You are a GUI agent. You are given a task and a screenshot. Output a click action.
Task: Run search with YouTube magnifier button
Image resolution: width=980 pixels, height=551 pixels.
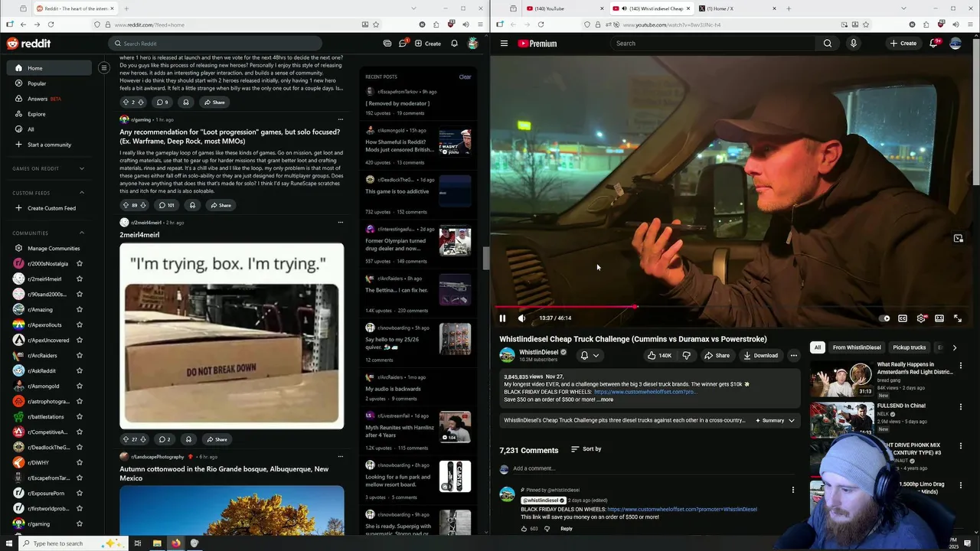coord(828,44)
